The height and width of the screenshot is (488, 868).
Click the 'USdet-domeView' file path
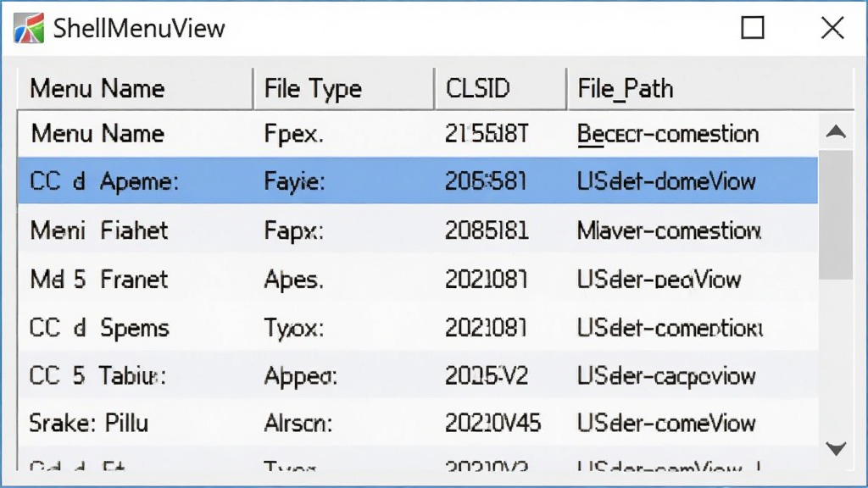[666, 181]
